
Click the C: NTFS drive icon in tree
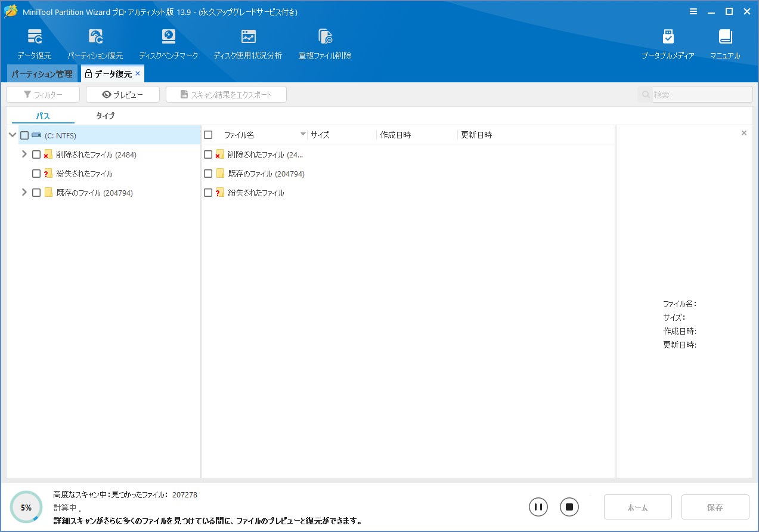coord(36,135)
